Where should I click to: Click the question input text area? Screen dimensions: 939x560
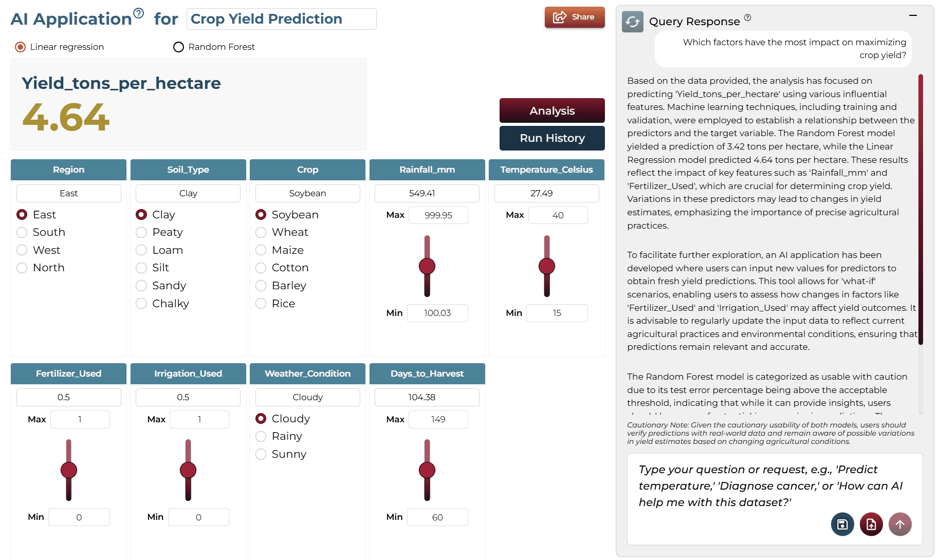point(775,486)
